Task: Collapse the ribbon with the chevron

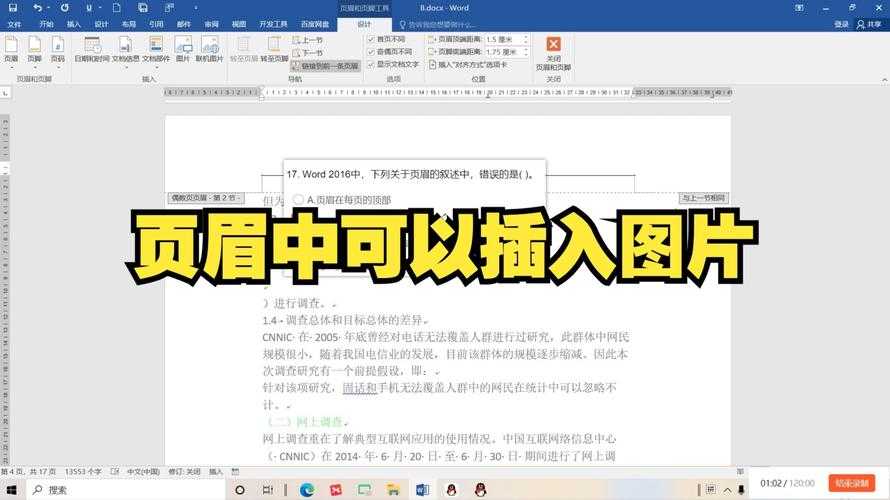Action: point(884,80)
